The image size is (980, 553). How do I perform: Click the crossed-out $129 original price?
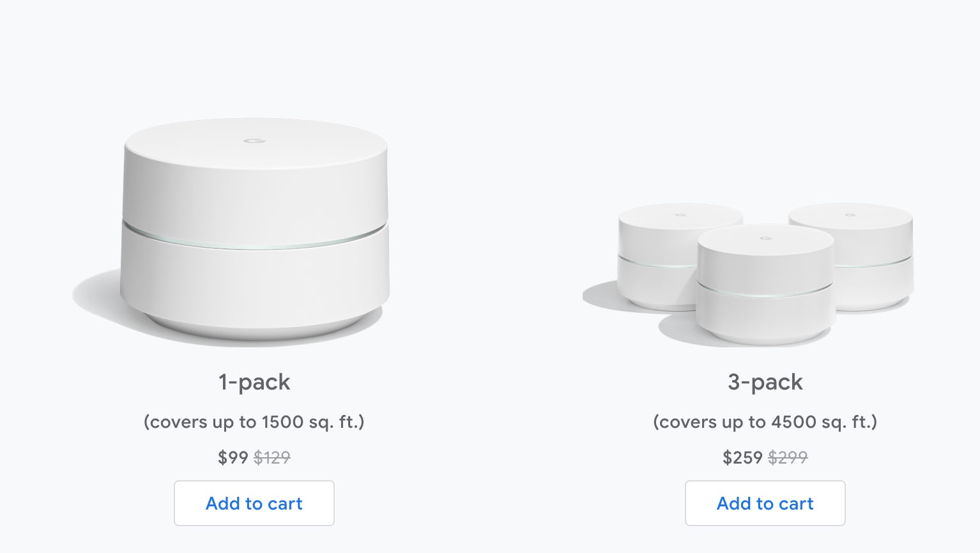tap(272, 457)
